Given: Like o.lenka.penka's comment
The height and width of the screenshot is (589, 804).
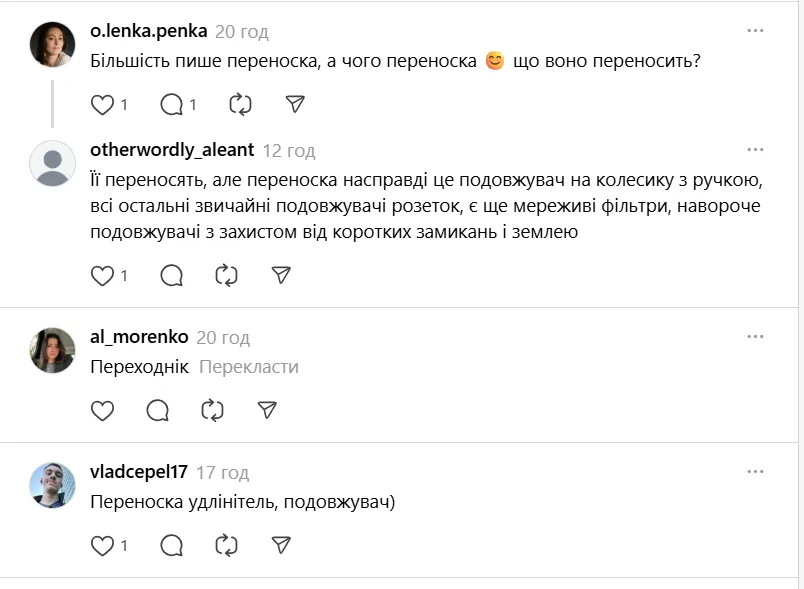Looking at the screenshot, I should [x=103, y=104].
